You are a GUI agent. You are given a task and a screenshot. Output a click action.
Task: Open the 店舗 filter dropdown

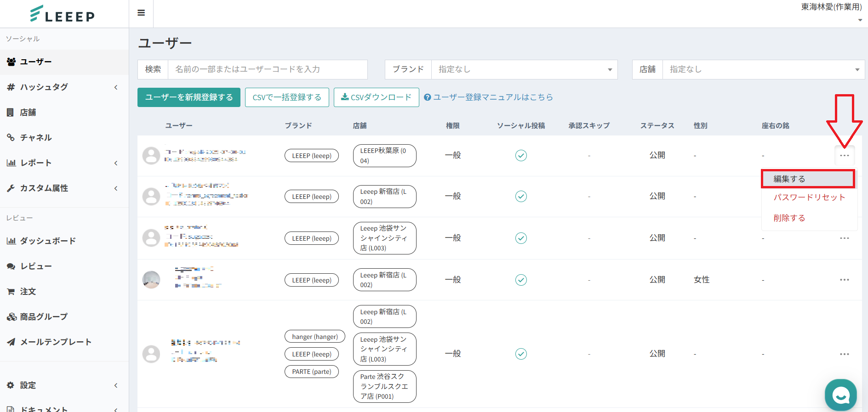pyautogui.click(x=763, y=69)
